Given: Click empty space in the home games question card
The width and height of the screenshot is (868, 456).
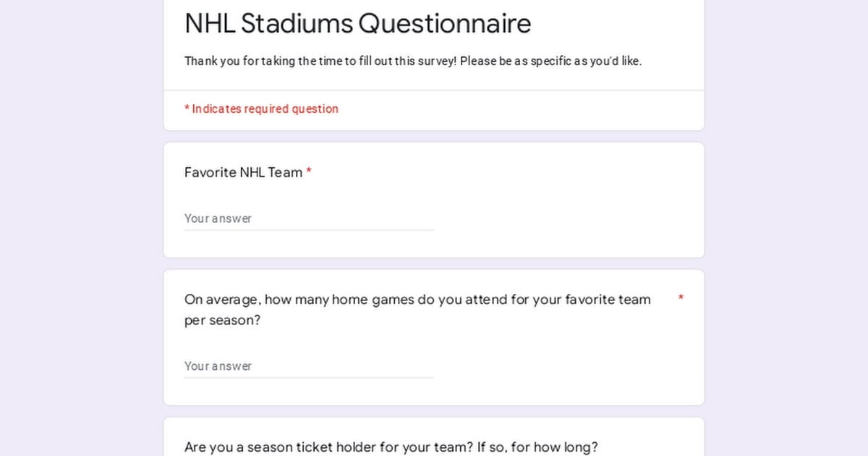Looking at the screenshot, I should [x=564, y=362].
